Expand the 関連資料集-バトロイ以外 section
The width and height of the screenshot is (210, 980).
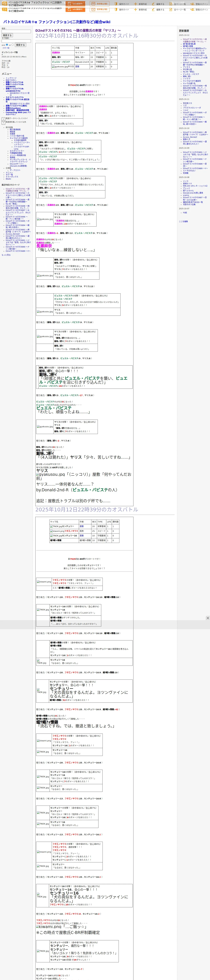(3, 122)
